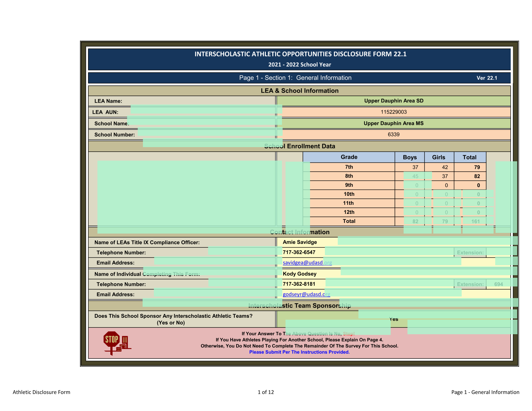The image size is (532, 411).
Task: Click the 'Athletic Disclosure Form' footer text
Action: pyautogui.click(x=41, y=392)
